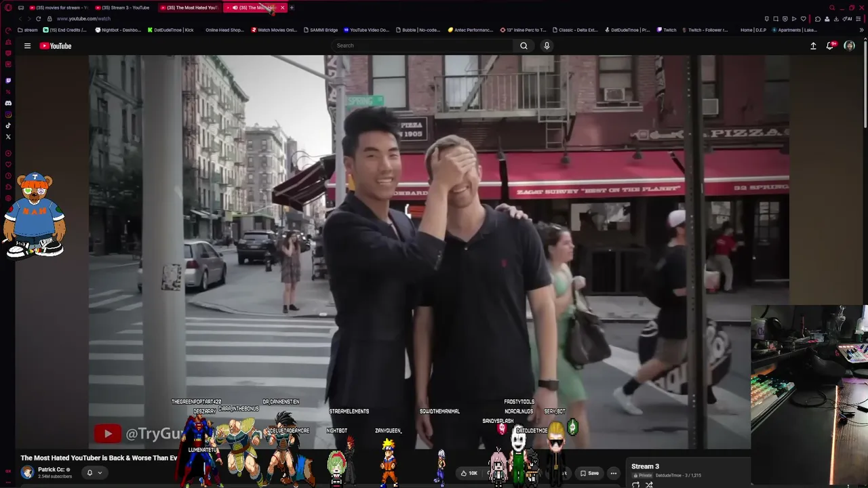Open the YouTube account avatar menu
Viewport: 868px width, 488px height.
point(849,45)
